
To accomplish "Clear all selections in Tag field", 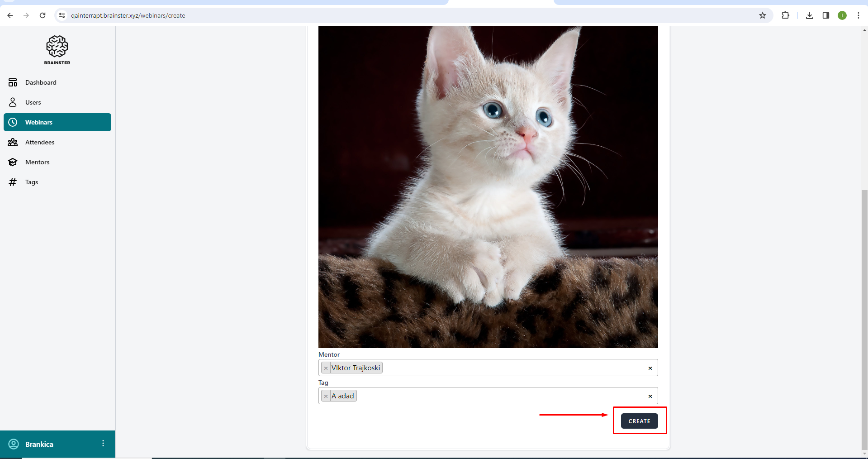I will [x=650, y=396].
